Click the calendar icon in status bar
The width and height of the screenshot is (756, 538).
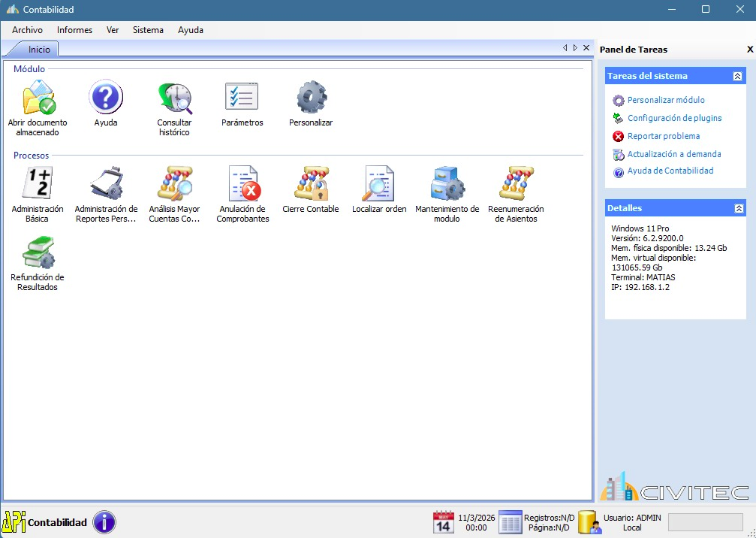point(444,522)
